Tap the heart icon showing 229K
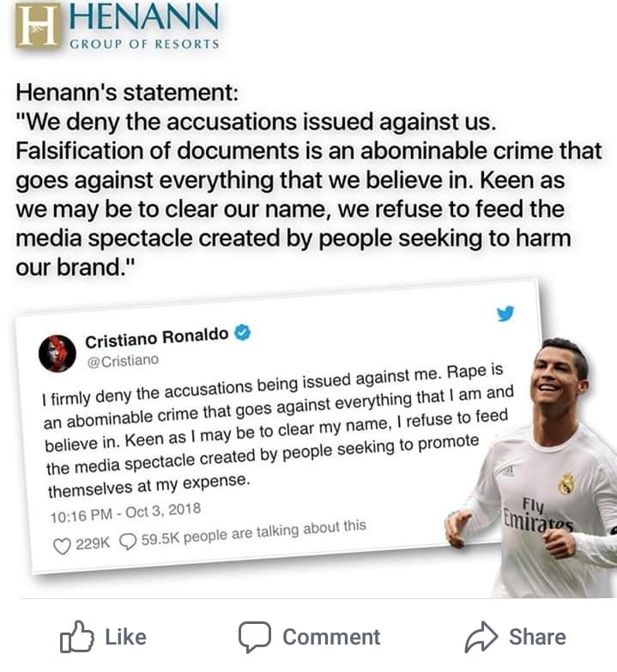This screenshot has height=672, width=617. (62, 546)
